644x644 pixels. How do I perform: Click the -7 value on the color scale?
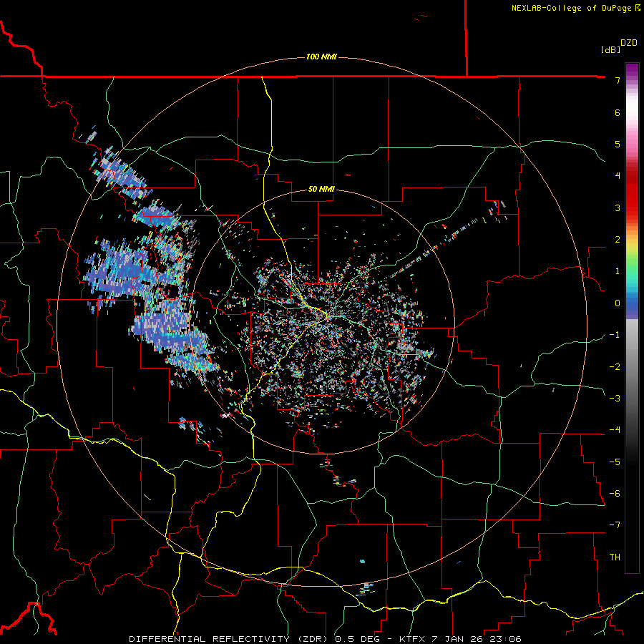tap(615, 525)
